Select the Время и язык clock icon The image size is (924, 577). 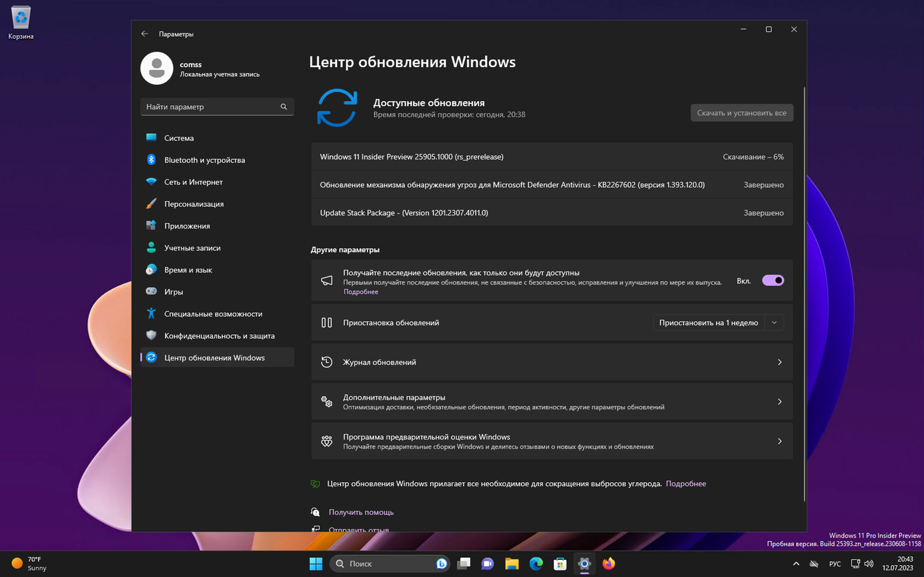coord(152,270)
